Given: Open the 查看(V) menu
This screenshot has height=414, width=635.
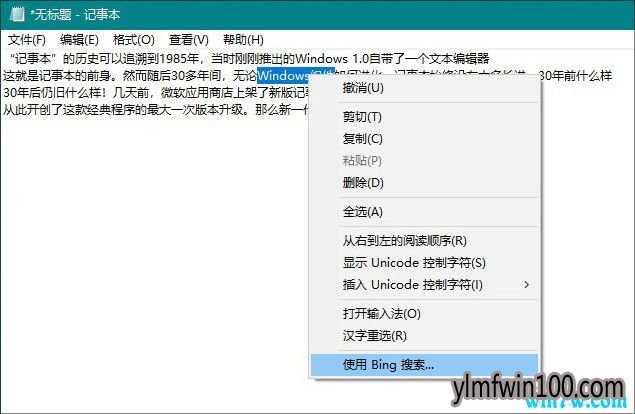Looking at the screenshot, I should pos(189,40).
